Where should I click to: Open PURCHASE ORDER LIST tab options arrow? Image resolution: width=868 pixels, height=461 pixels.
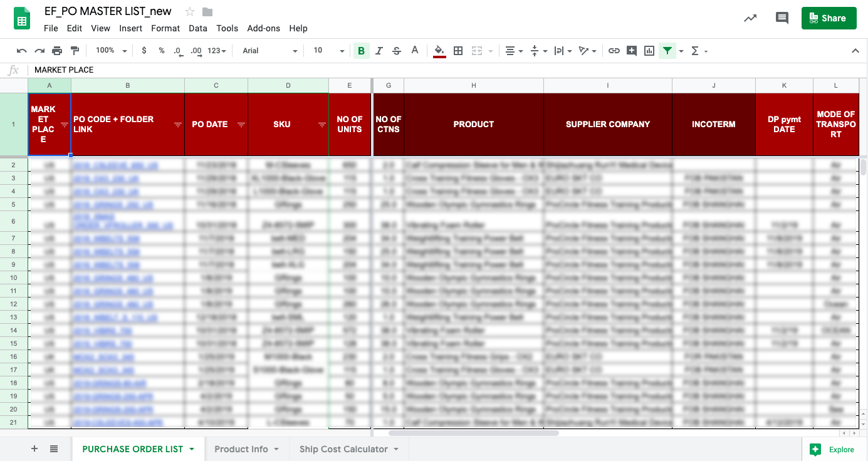coord(192,449)
